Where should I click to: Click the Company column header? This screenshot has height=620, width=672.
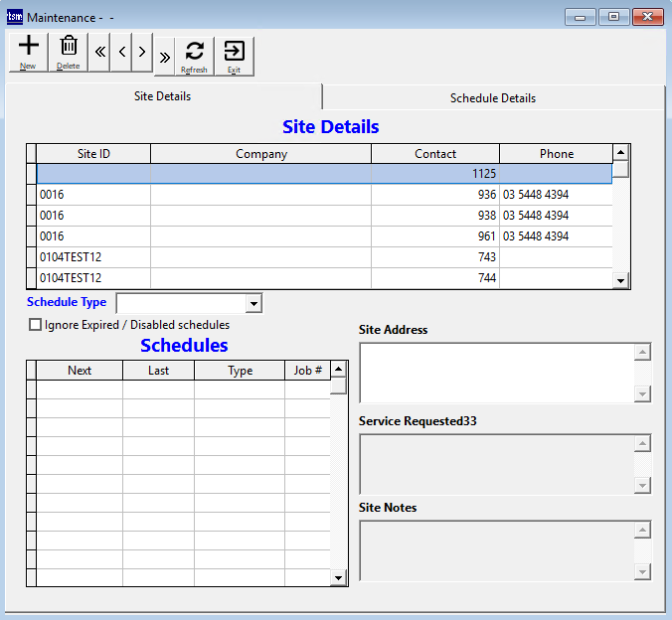pyautogui.click(x=261, y=154)
